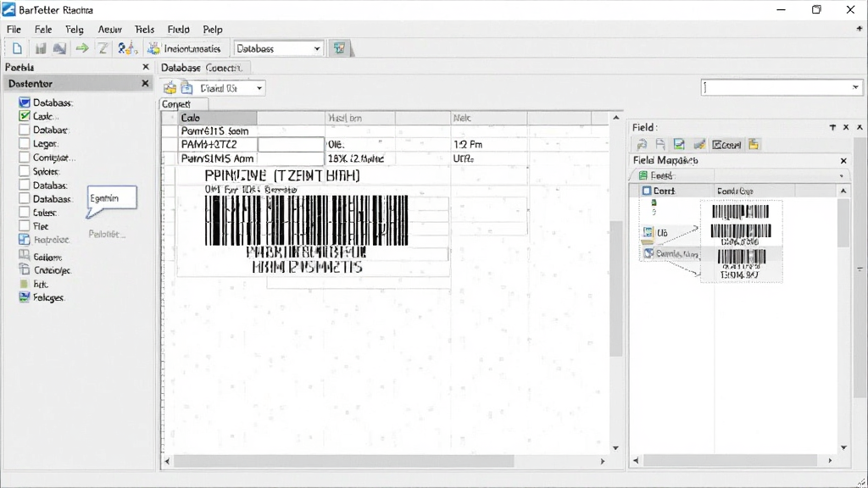Open the Fele menu
Screen dimensions: 868x488
[43, 30]
